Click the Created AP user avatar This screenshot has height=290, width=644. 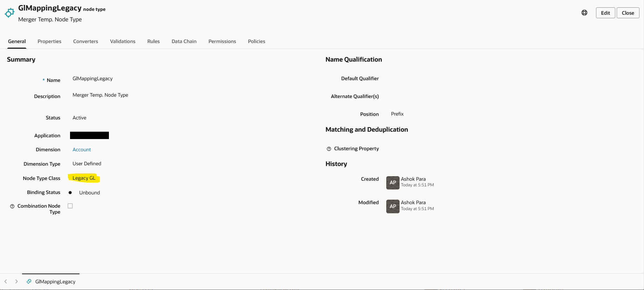[393, 182]
